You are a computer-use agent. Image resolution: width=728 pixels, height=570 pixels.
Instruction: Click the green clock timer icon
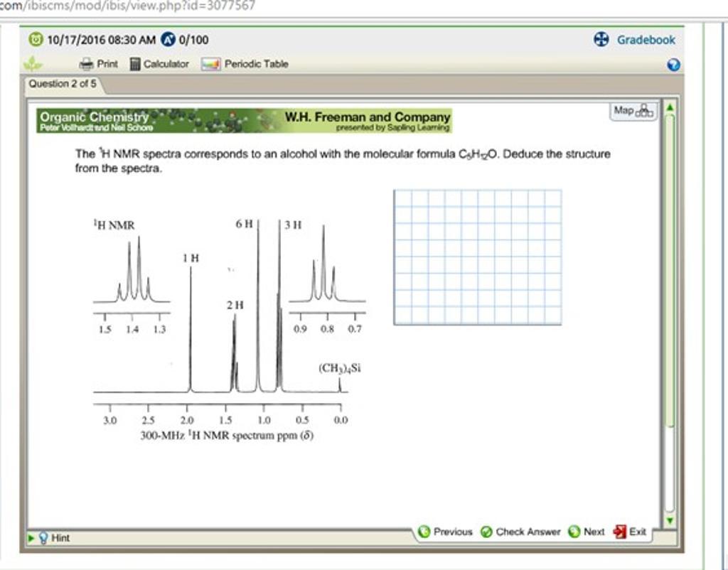pos(35,40)
